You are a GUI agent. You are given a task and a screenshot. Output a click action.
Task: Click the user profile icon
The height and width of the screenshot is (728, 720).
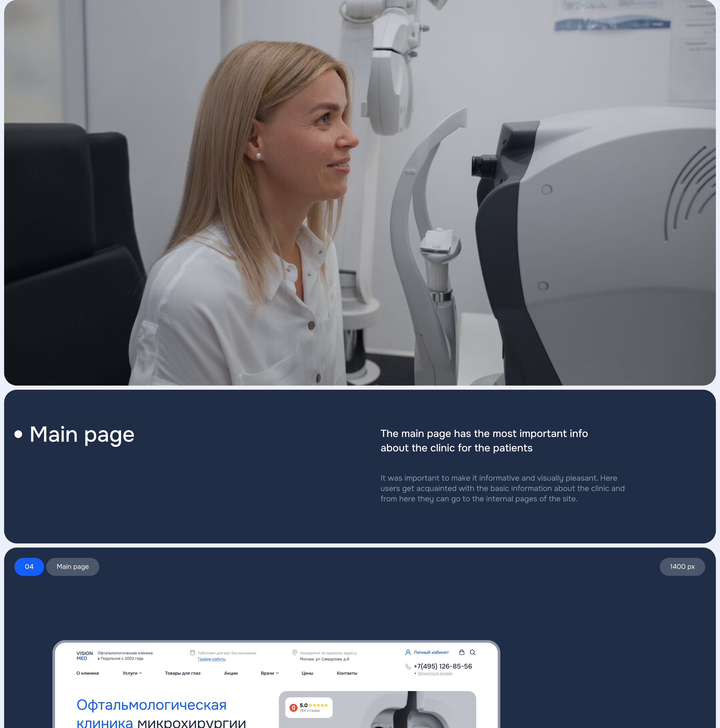tap(408, 652)
